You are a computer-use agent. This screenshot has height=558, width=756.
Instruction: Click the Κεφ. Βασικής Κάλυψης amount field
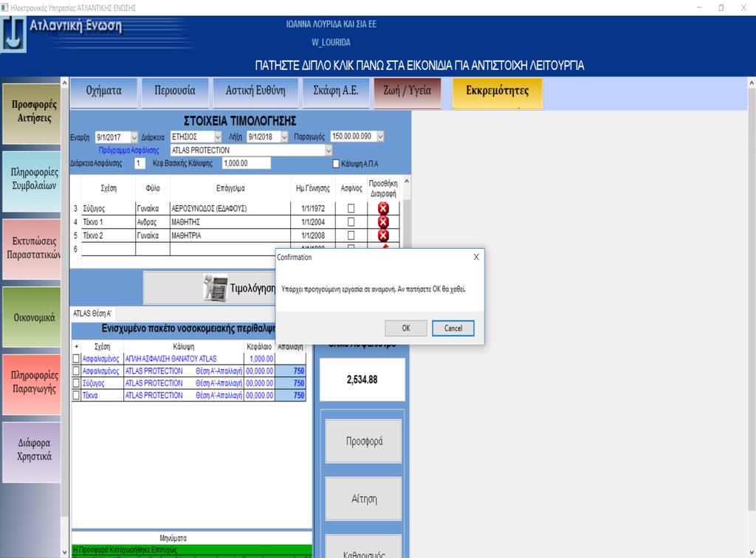point(247,163)
